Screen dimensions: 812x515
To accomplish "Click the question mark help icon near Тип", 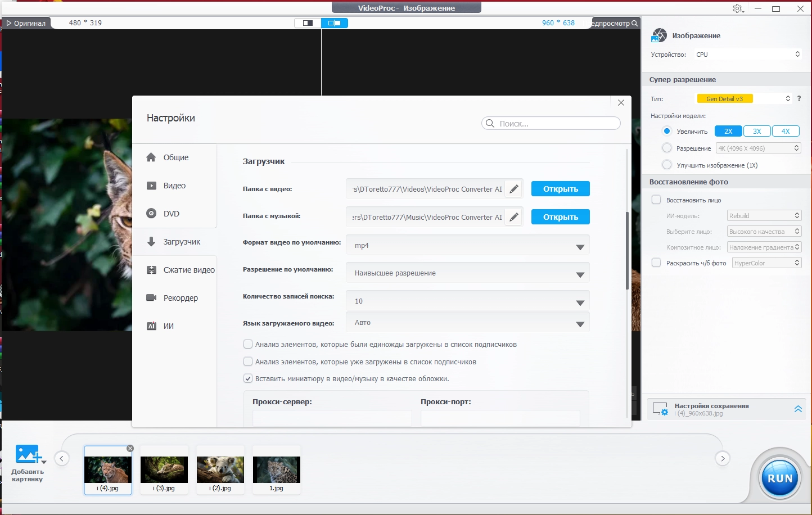I will tap(799, 98).
